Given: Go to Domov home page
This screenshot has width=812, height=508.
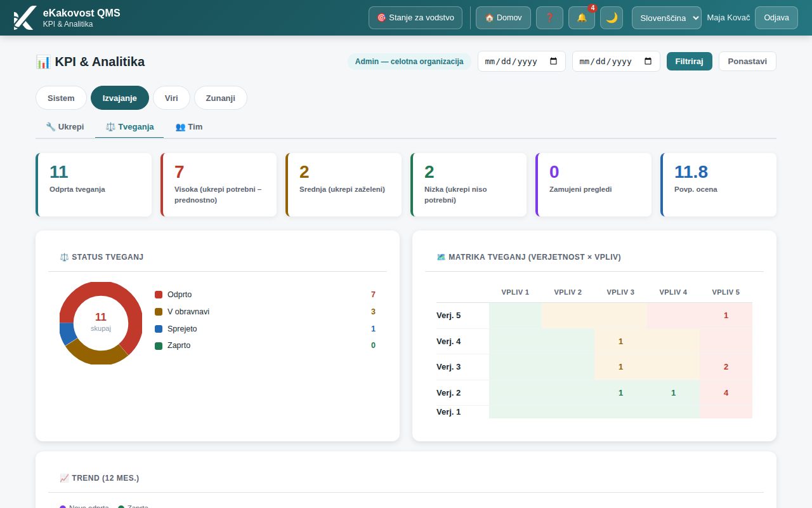Looking at the screenshot, I should pyautogui.click(x=503, y=18).
